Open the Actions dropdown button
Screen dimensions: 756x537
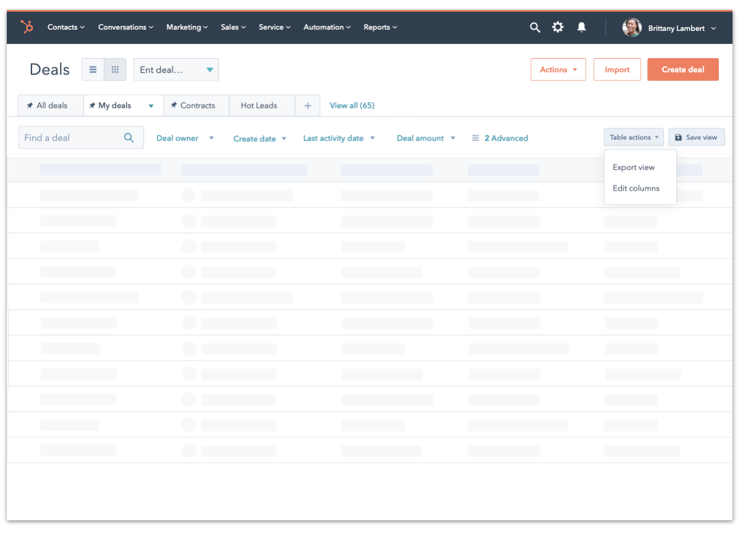pyautogui.click(x=558, y=70)
